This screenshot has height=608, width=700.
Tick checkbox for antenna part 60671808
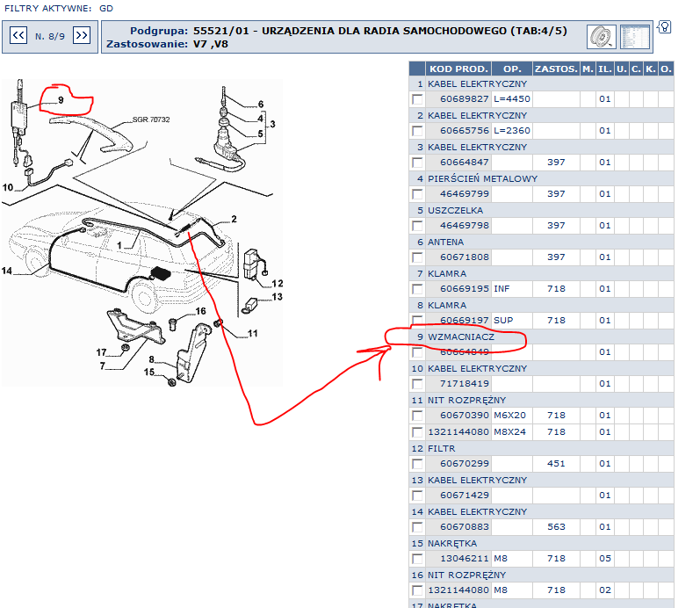417,257
